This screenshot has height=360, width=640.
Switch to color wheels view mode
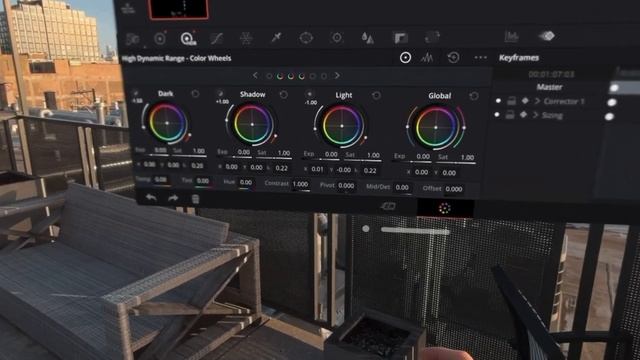(405, 58)
